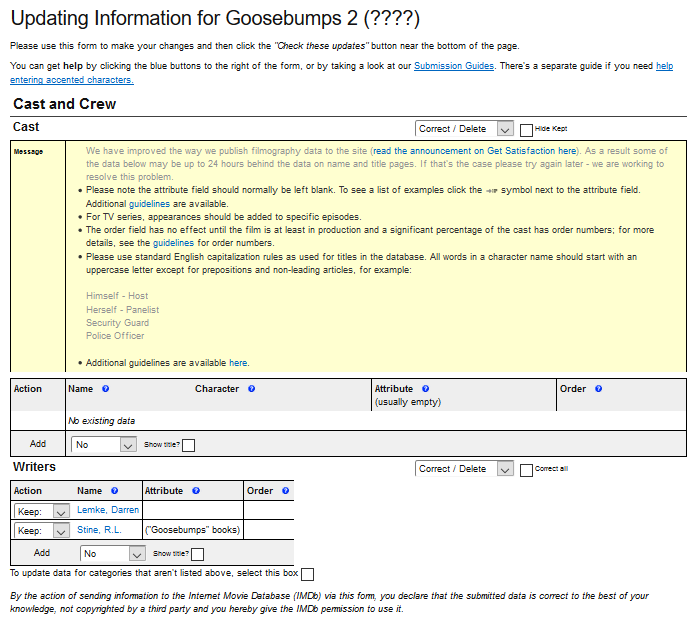Open help icon next to Cast Name column
The image size is (699, 621).
point(106,389)
